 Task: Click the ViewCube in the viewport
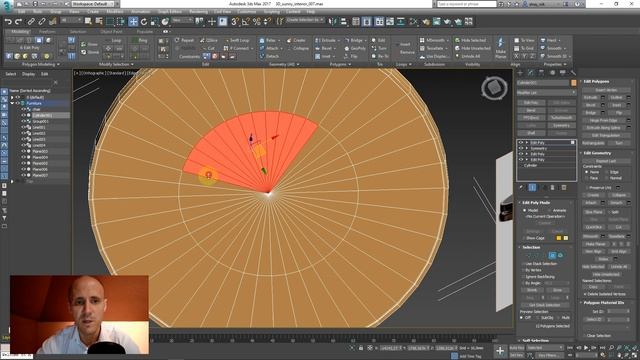tap(494, 87)
